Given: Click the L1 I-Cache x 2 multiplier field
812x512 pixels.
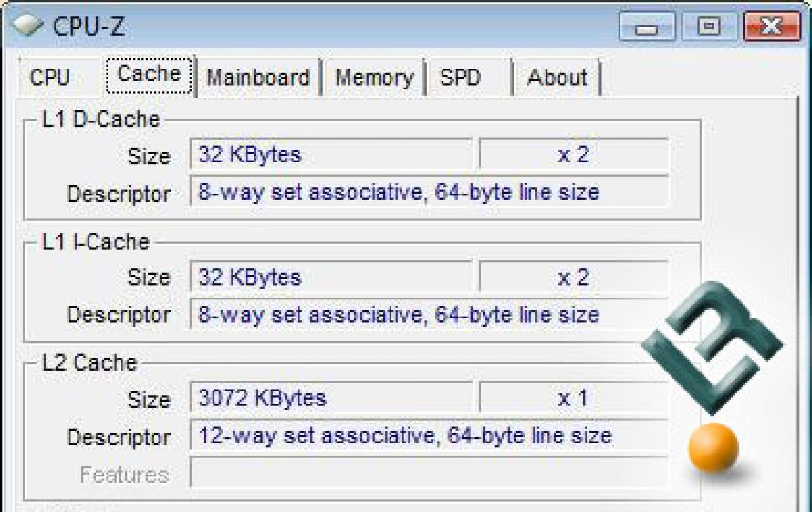Looking at the screenshot, I should [x=573, y=277].
